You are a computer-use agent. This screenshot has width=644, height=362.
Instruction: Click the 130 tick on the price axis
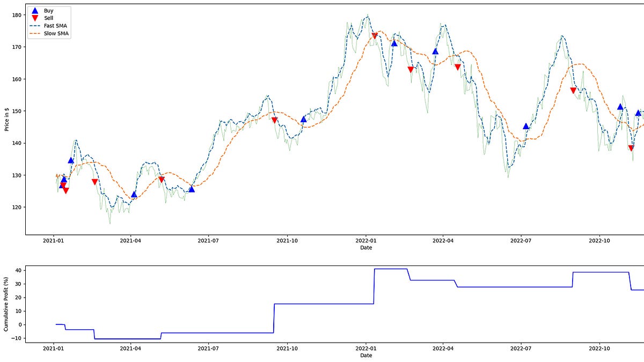click(x=17, y=175)
